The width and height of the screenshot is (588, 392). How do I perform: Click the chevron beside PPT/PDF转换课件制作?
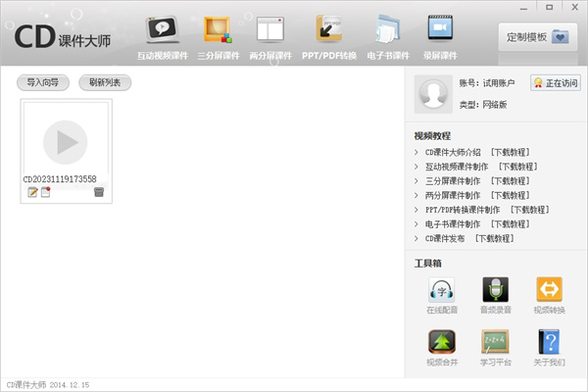coord(416,210)
